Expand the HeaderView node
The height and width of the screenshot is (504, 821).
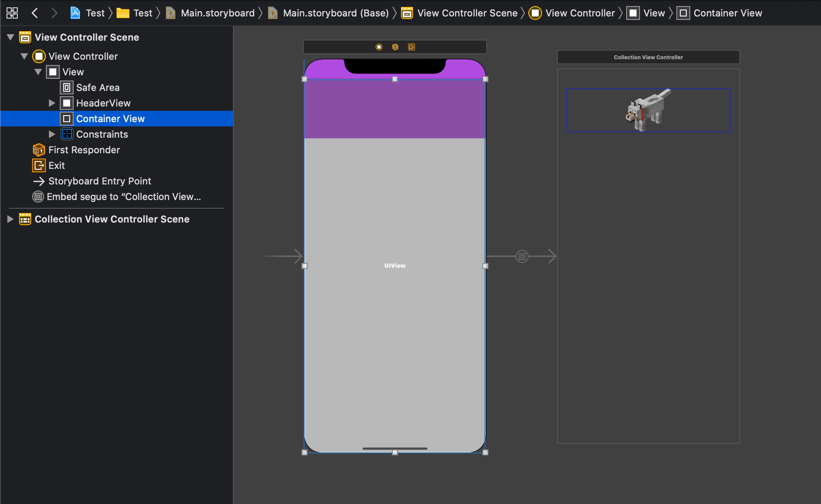[x=52, y=103]
